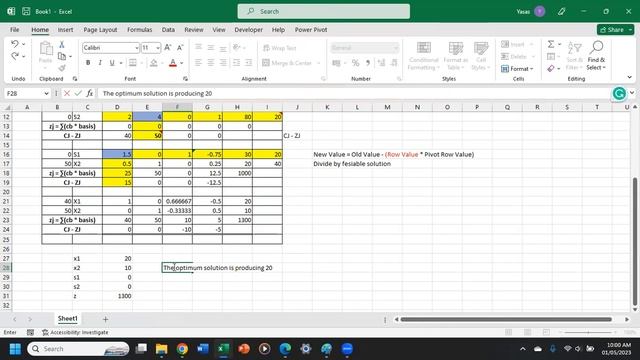The height and width of the screenshot is (360, 640).
Task: Confirm entry with check mark
Action: (x=78, y=93)
